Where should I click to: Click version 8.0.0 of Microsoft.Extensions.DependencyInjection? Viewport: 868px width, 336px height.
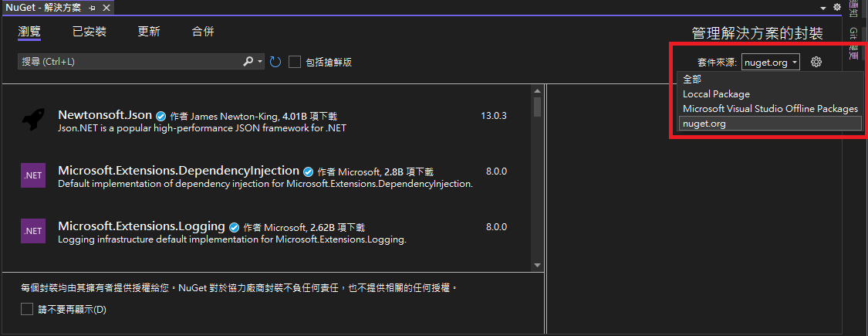(496, 171)
